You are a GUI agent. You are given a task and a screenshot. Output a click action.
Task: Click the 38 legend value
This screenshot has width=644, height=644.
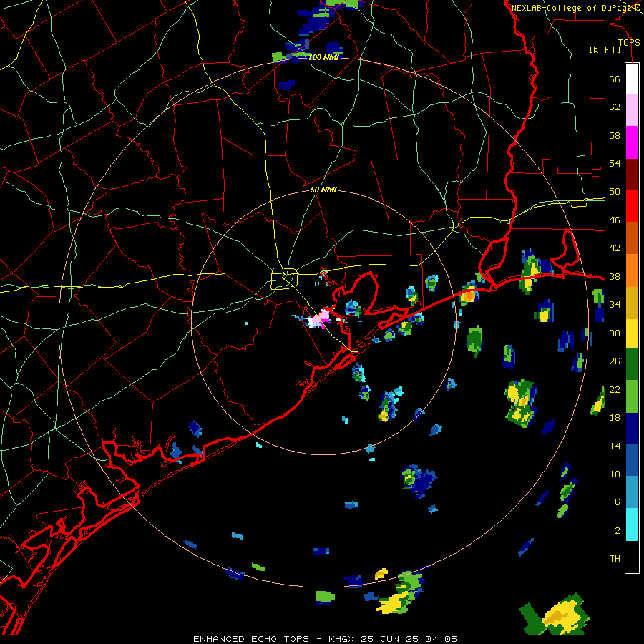pos(615,277)
